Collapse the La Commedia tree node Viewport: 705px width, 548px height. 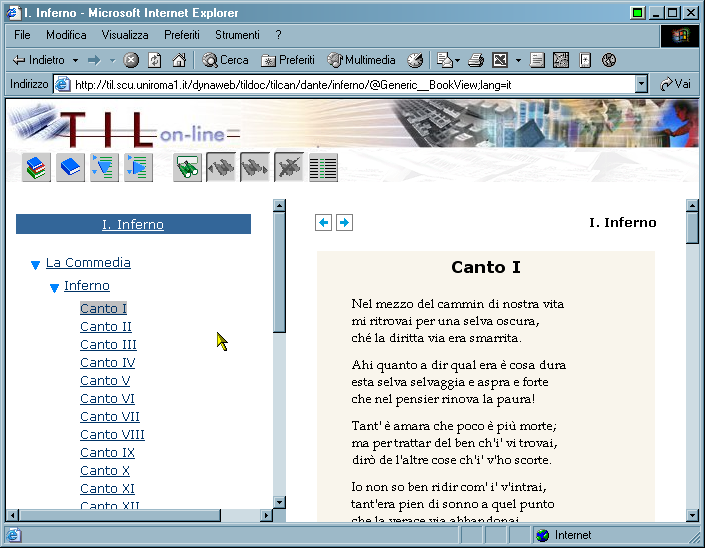pos(36,265)
